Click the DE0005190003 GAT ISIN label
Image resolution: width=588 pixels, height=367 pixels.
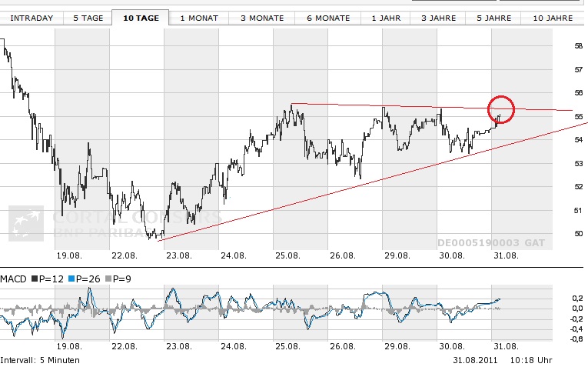coord(490,242)
